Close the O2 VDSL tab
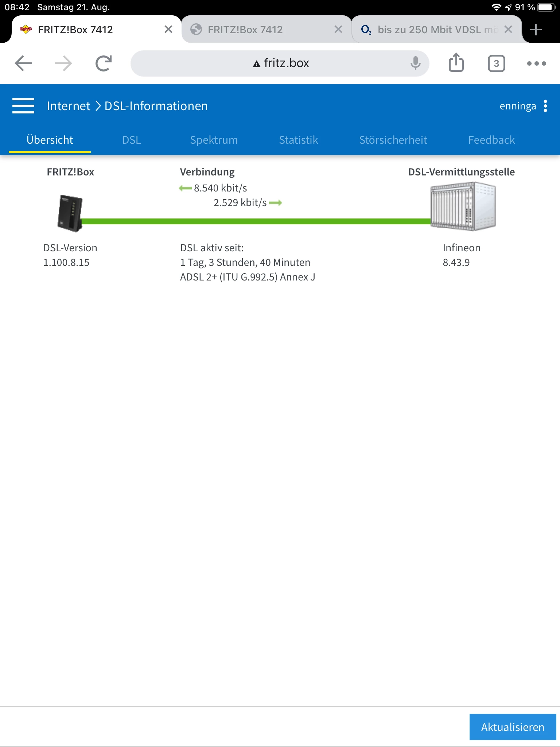This screenshot has height=747, width=560. click(508, 30)
